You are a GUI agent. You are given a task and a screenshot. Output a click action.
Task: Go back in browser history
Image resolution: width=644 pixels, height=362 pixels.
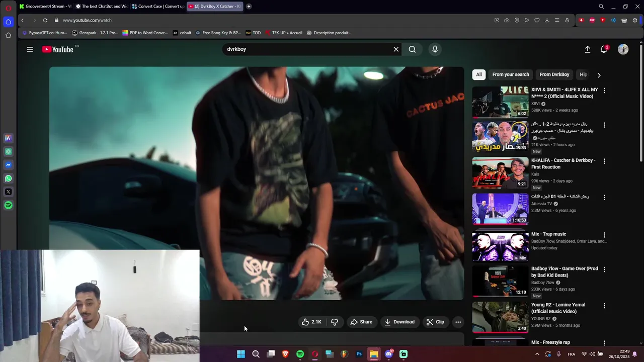coord(22,20)
